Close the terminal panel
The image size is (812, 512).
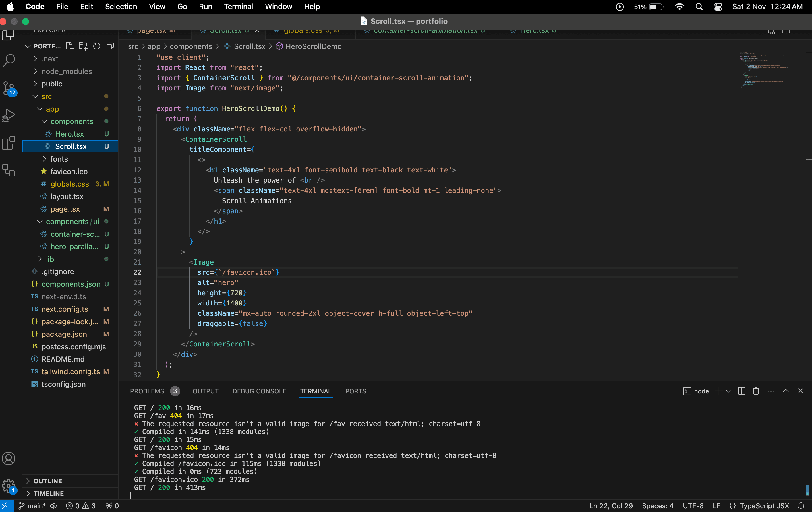pos(801,391)
